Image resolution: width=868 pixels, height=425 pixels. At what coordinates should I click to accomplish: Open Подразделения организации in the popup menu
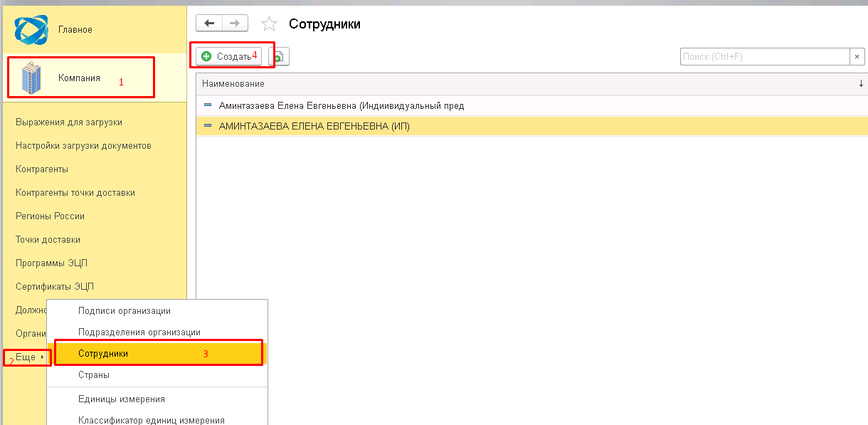tap(139, 332)
